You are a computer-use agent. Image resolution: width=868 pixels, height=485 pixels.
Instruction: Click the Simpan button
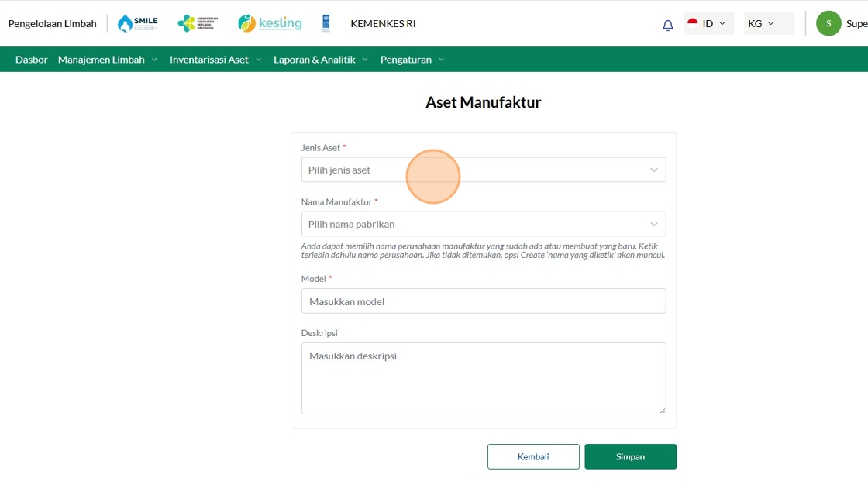pos(631,457)
